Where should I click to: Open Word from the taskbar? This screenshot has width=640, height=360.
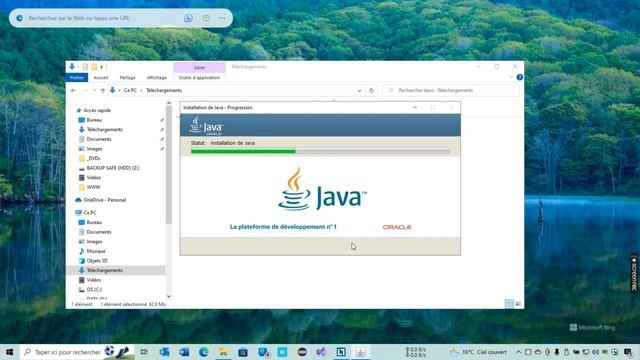tap(184, 352)
